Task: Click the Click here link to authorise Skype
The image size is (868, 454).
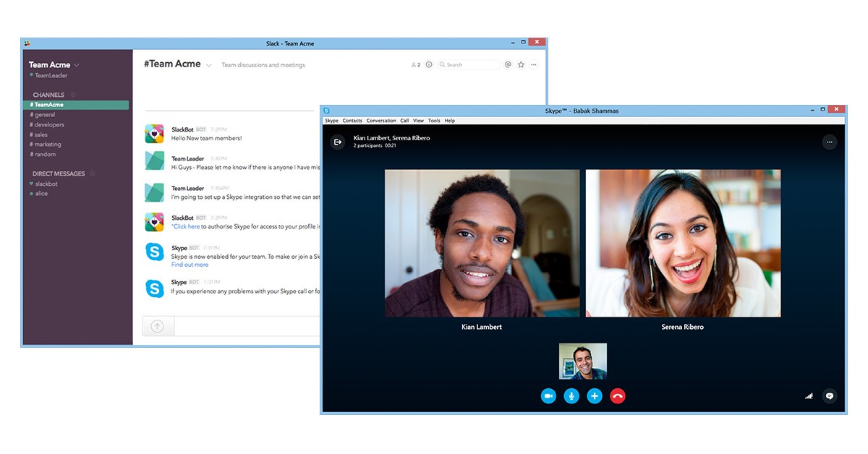Action: click(x=186, y=226)
